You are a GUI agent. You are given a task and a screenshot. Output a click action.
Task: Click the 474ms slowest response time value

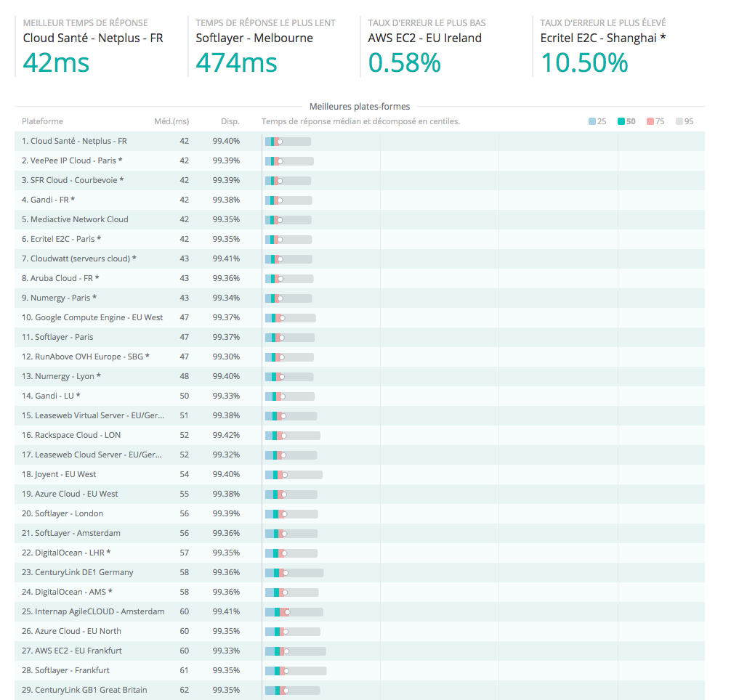pos(237,62)
